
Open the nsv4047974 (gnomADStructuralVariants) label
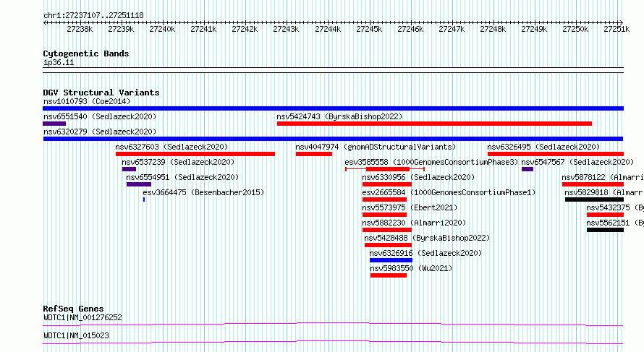coord(376,147)
